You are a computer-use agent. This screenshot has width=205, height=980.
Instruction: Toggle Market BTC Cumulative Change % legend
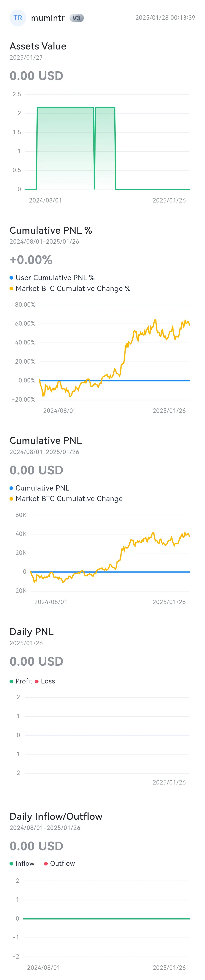pos(70,288)
